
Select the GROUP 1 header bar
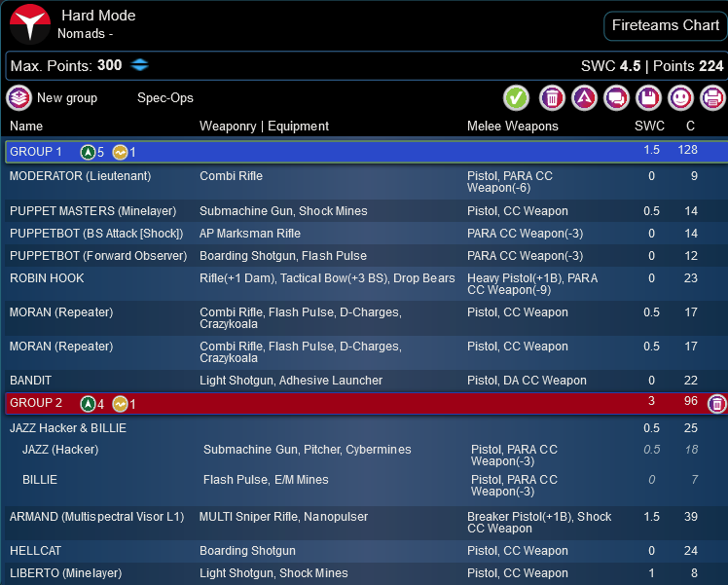pos(366,152)
